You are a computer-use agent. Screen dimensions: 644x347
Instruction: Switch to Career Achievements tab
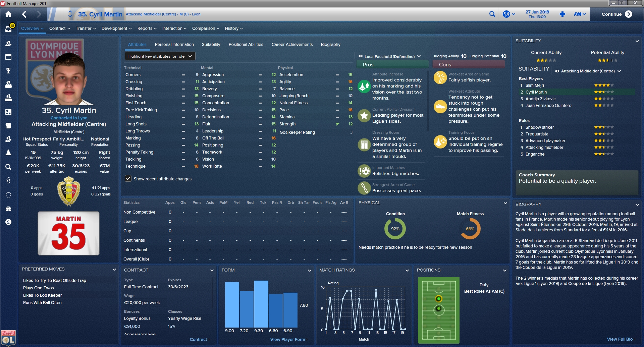[x=292, y=45]
